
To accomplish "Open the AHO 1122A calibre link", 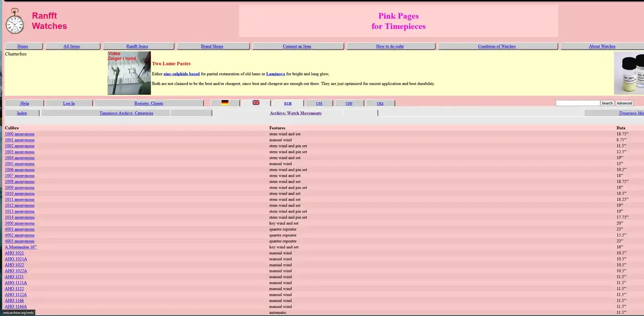I will click(16, 295).
